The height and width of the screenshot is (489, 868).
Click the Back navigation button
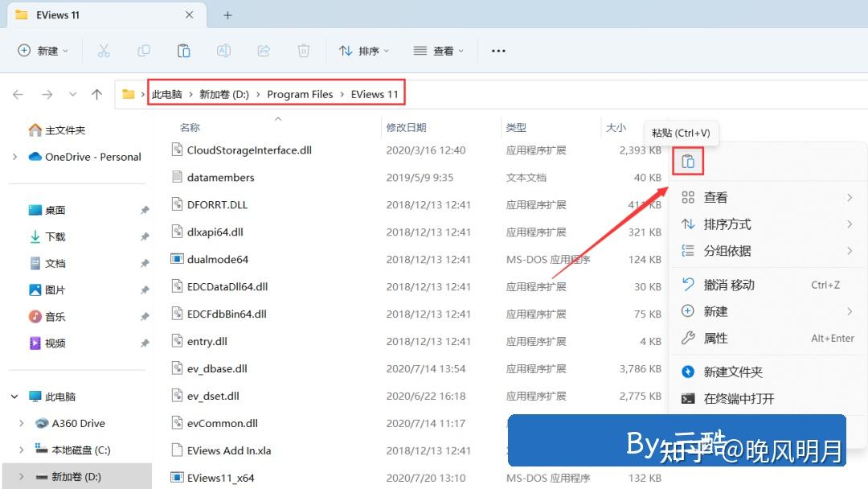coord(18,93)
